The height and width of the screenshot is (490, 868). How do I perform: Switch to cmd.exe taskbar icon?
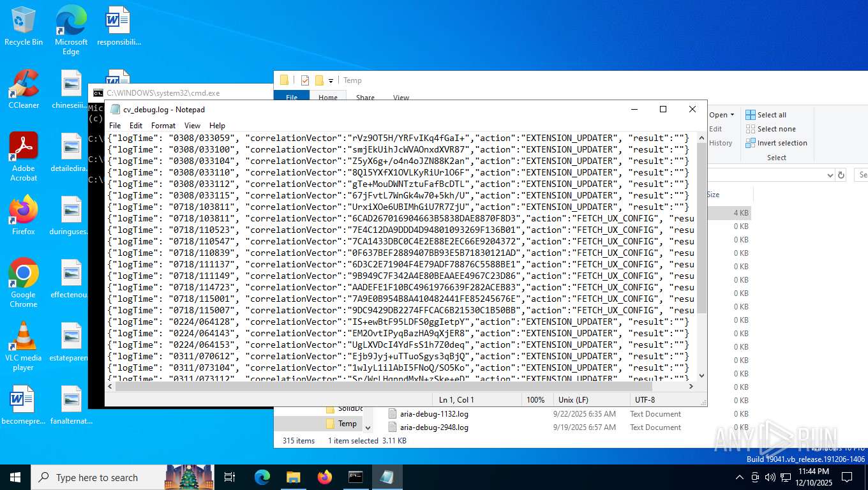pos(355,477)
